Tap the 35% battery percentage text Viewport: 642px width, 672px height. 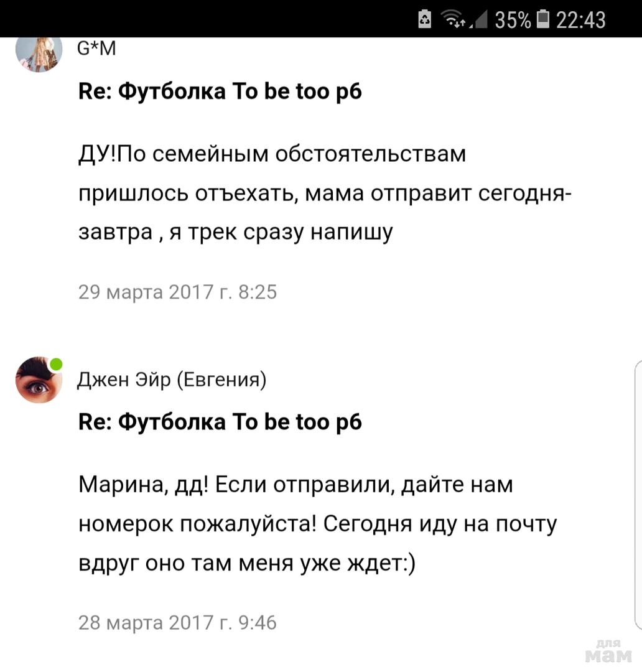tap(513, 20)
